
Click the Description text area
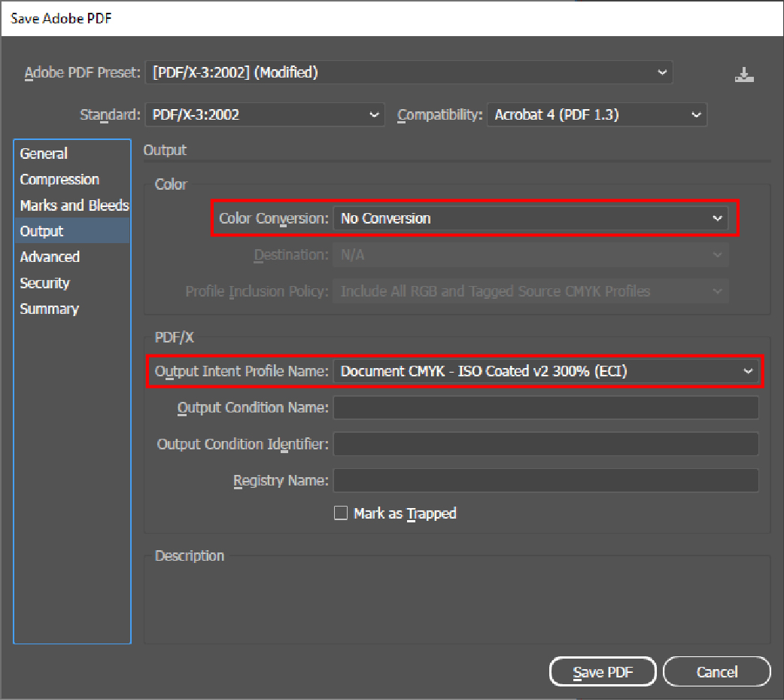click(457, 602)
